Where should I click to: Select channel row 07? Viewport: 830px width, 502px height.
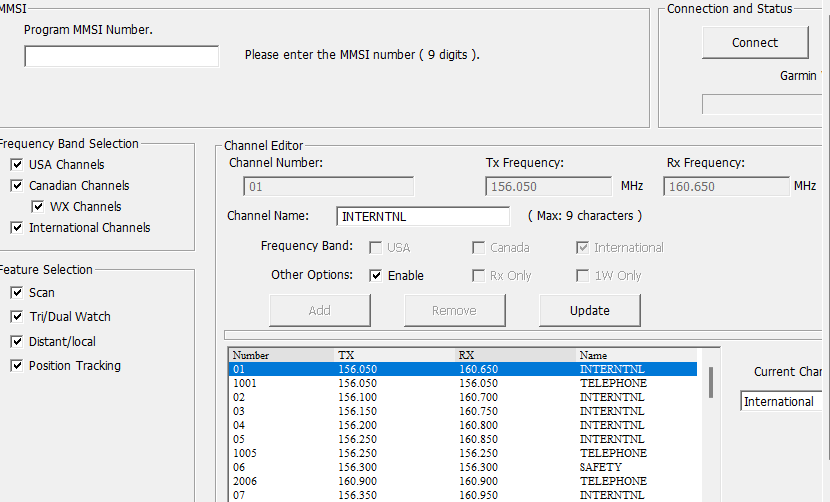[x=463, y=495]
